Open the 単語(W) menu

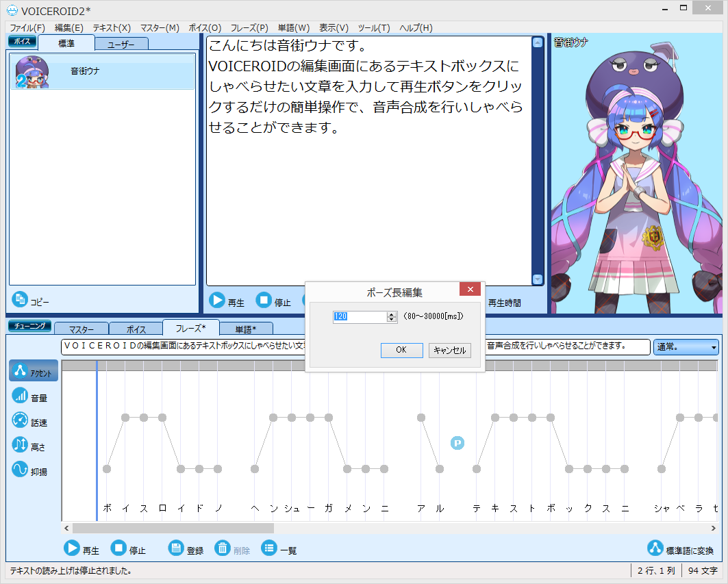294,28
